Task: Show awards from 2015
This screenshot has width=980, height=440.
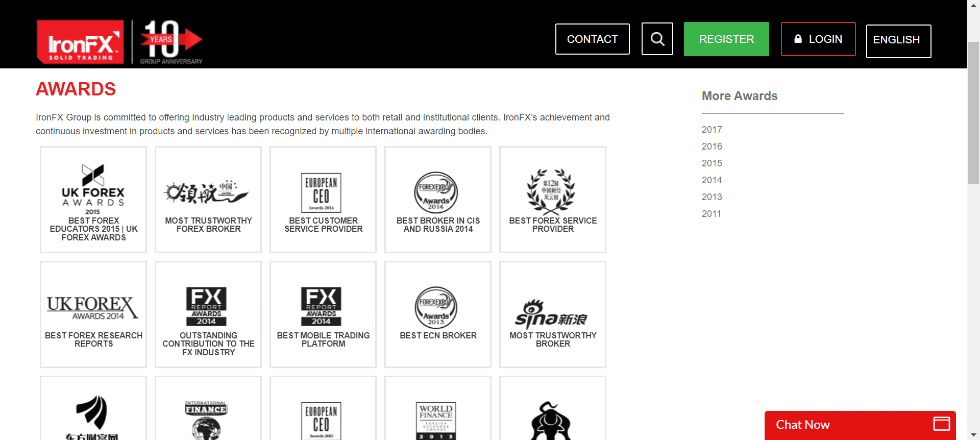Action: pyautogui.click(x=712, y=163)
